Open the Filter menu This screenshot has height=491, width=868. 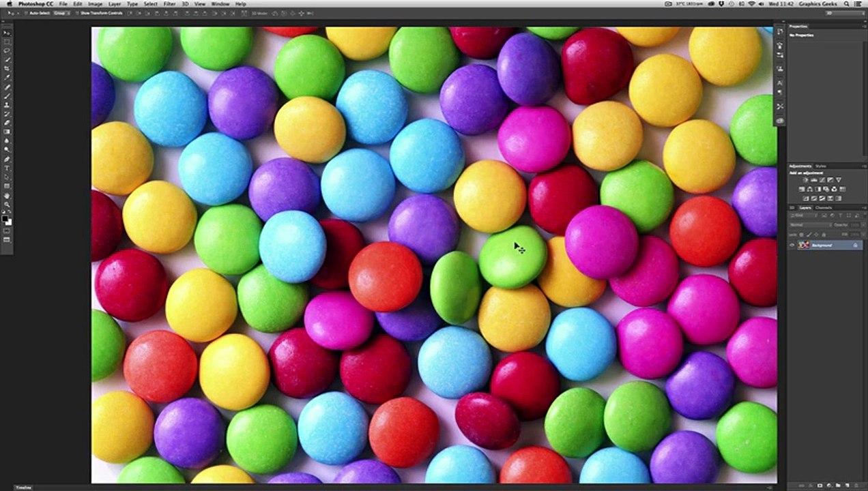click(x=169, y=4)
